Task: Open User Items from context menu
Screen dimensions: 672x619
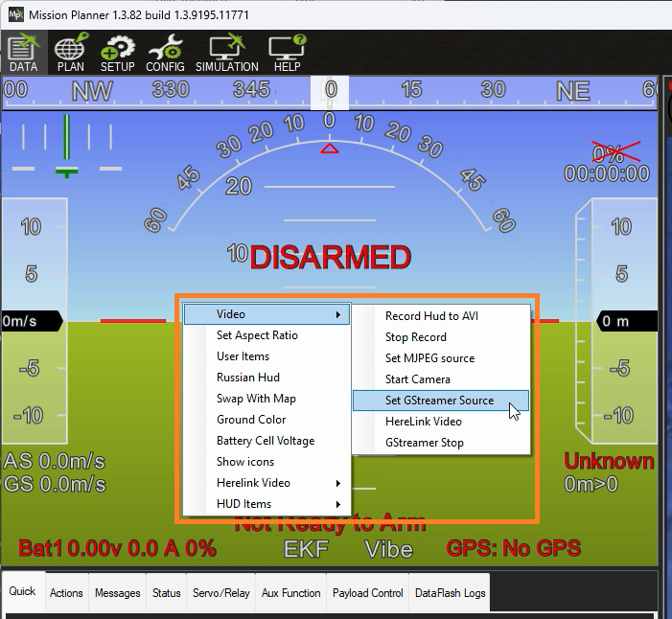Action: [266, 356]
